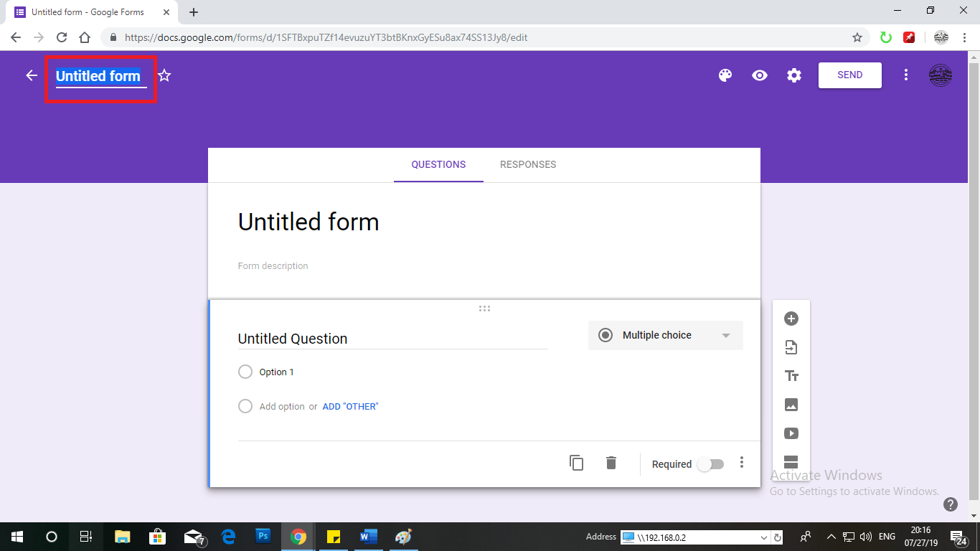The width and height of the screenshot is (980, 551).
Task: Add a title and description using Tt icon
Action: tap(790, 375)
